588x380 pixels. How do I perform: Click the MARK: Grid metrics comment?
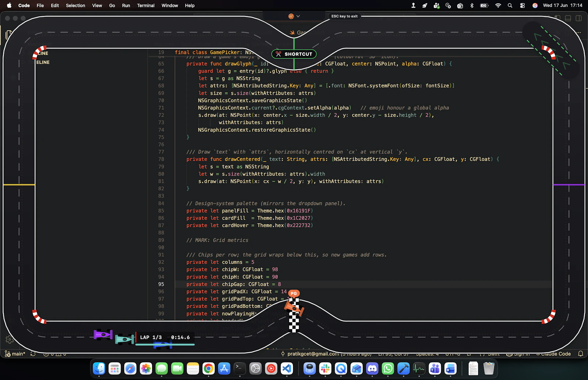pos(217,240)
